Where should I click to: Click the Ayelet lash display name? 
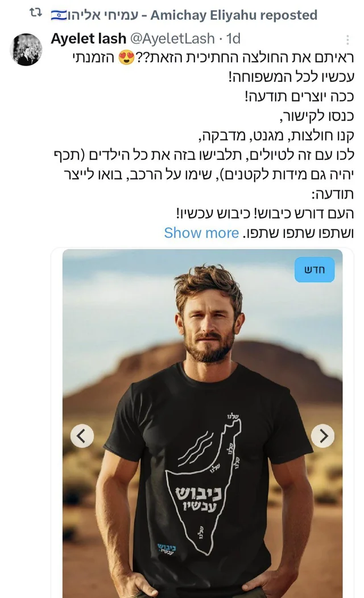[x=88, y=39]
